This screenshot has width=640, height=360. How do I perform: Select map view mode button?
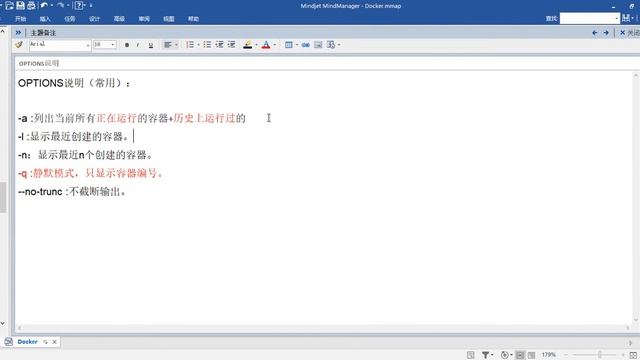pos(520,355)
